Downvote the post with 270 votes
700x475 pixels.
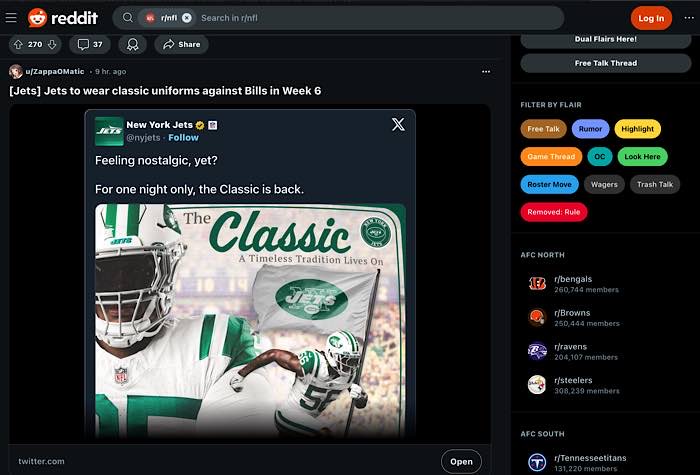[x=52, y=44]
